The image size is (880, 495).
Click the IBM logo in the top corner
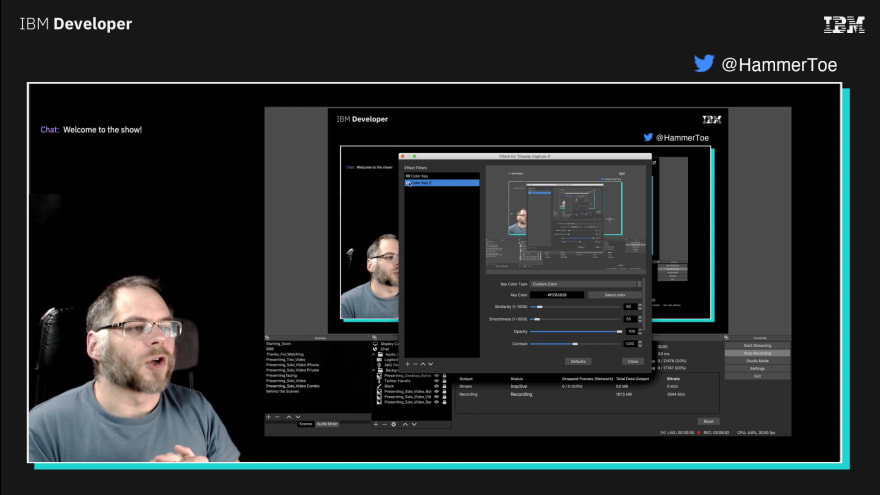pyautogui.click(x=844, y=25)
